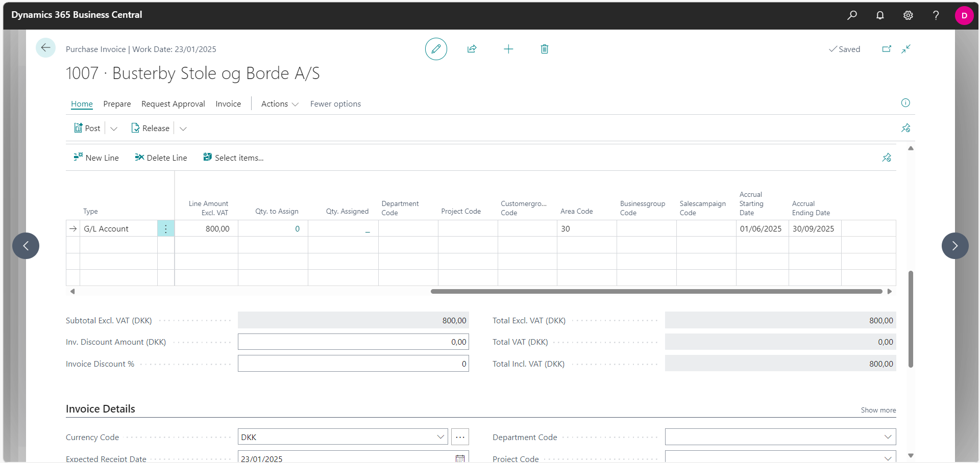This screenshot has width=980, height=463.
Task: Click Select items...
Action: tap(233, 158)
